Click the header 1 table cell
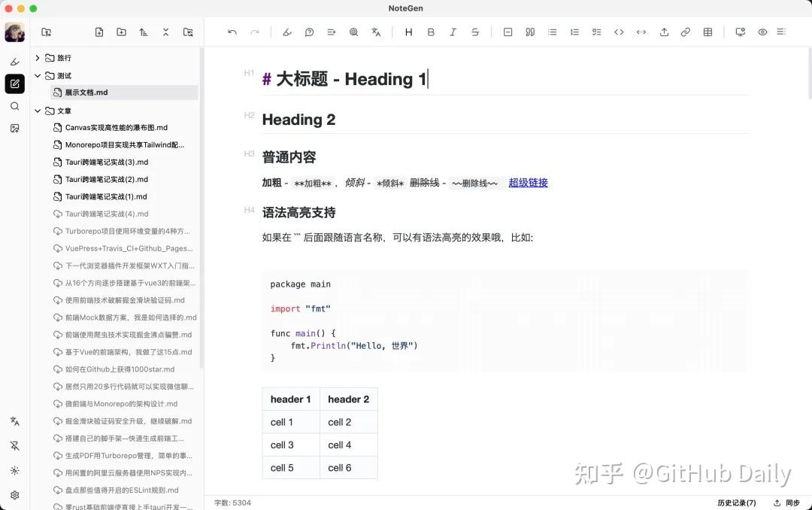Screen dimensions: 812x510 tap(291, 399)
